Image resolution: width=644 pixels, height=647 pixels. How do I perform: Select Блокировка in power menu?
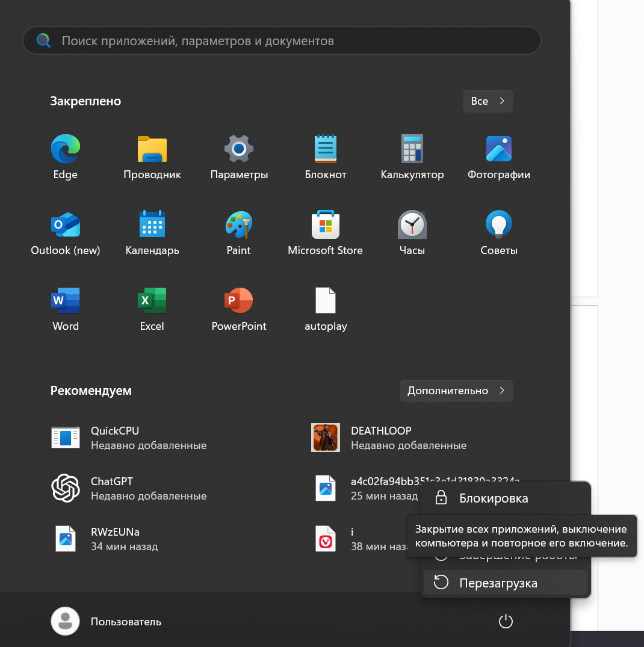pos(506,498)
